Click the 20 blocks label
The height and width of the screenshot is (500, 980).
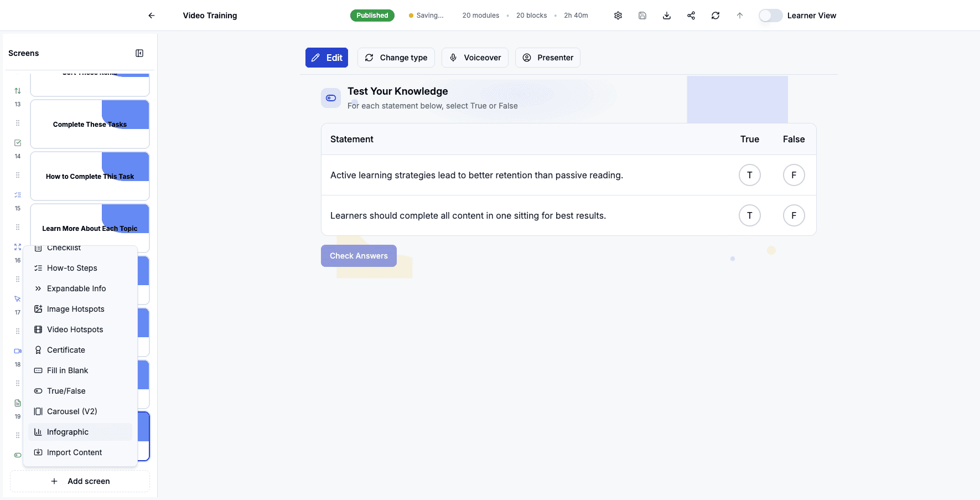point(532,16)
